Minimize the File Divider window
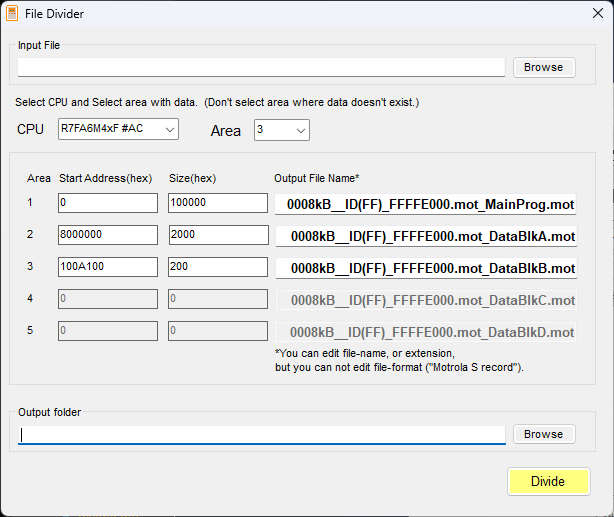Image resolution: width=614 pixels, height=517 pixels. pyautogui.click(x=498, y=14)
